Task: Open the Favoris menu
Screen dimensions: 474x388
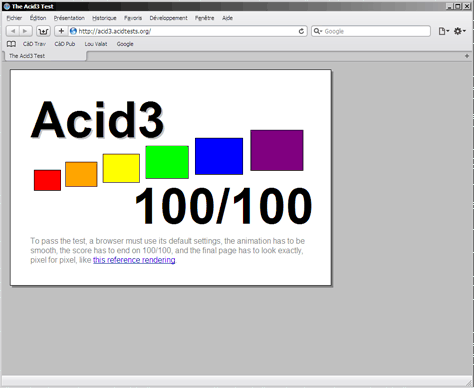Action: click(133, 18)
